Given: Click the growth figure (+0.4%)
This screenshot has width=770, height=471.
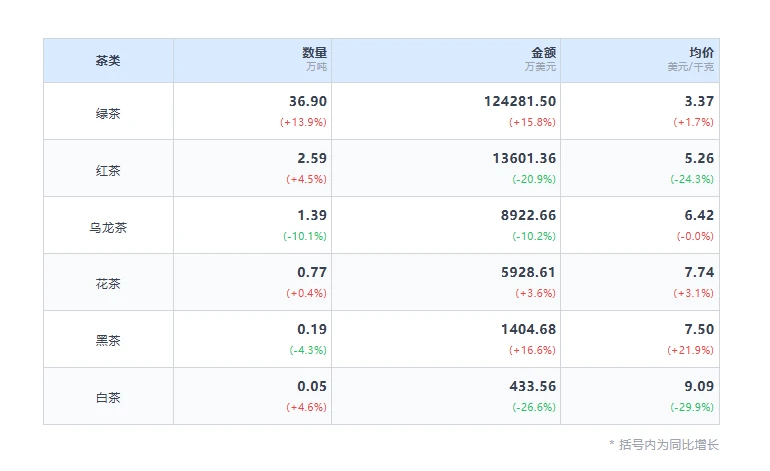Looking at the screenshot, I should point(306,293).
